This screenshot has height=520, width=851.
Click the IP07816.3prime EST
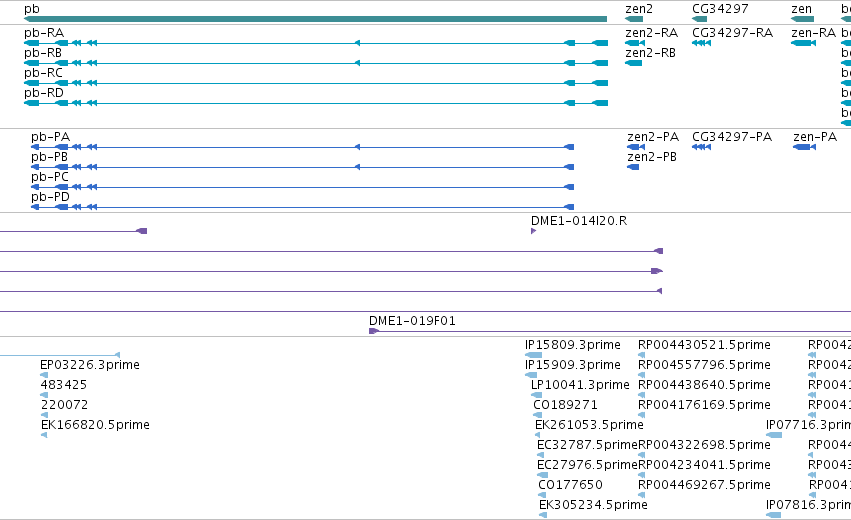(773, 515)
